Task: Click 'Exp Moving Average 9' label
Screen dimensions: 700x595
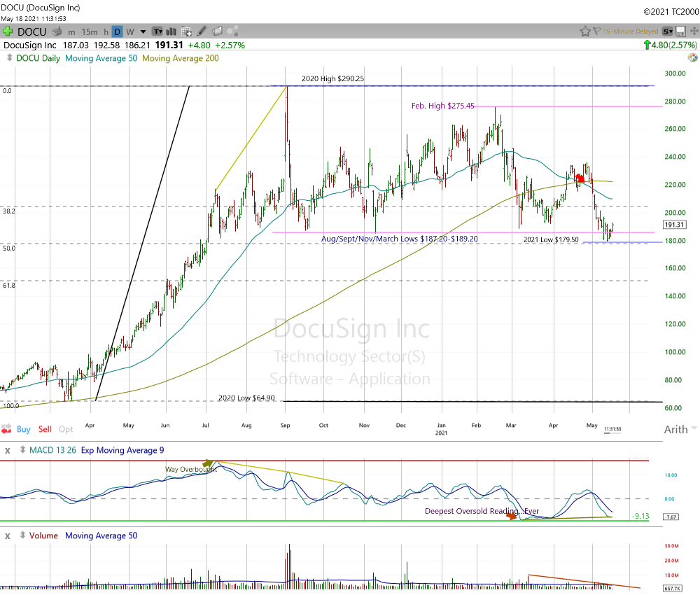Action: pyautogui.click(x=122, y=450)
